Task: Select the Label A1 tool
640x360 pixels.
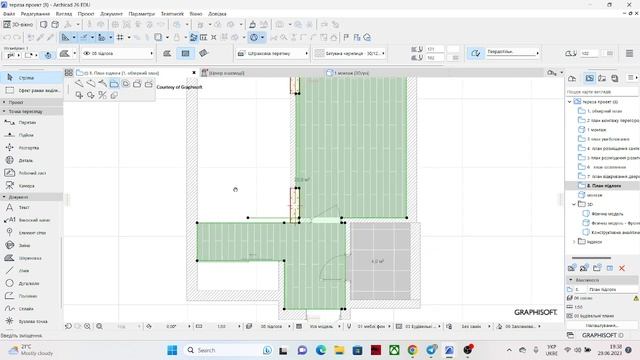Action: 31,220
